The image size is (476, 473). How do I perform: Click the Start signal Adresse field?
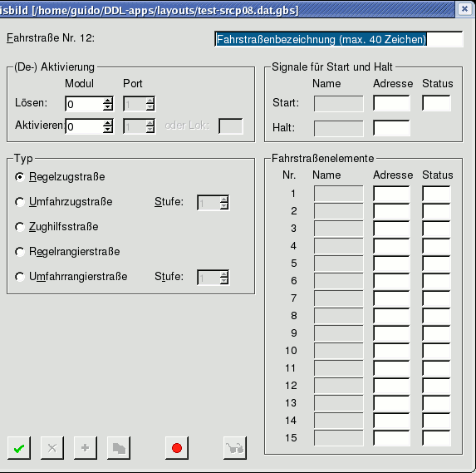(x=391, y=103)
